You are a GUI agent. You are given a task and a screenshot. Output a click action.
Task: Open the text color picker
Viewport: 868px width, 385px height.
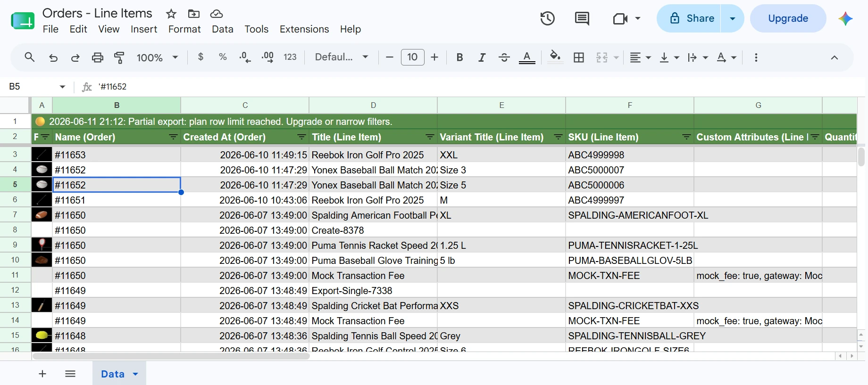click(527, 57)
